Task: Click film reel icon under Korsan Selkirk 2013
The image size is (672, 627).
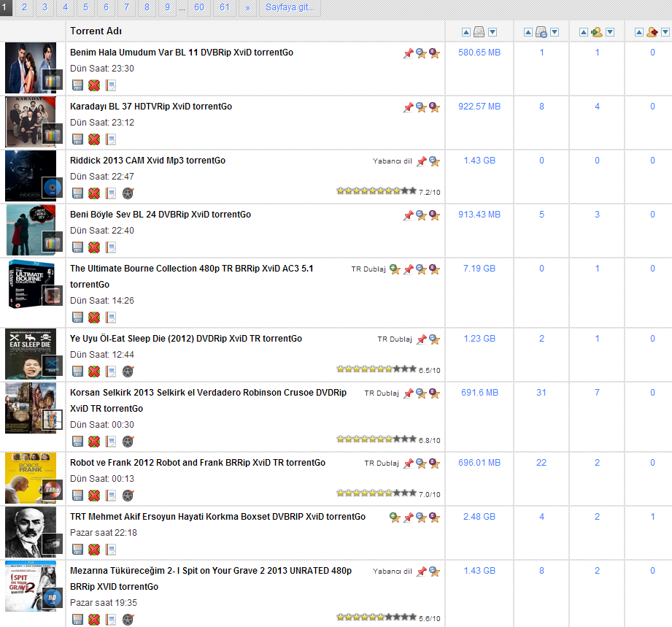Action: pyautogui.click(x=128, y=441)
